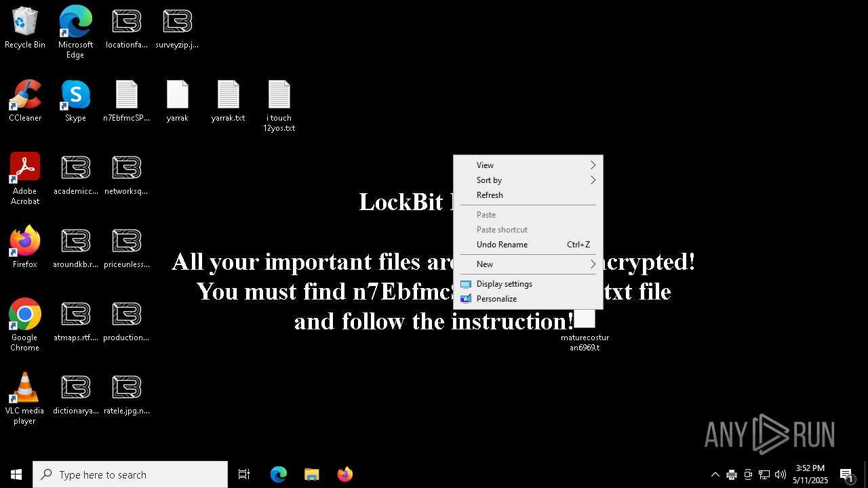Select the networksq... encrypted file icon

point(126,175)
